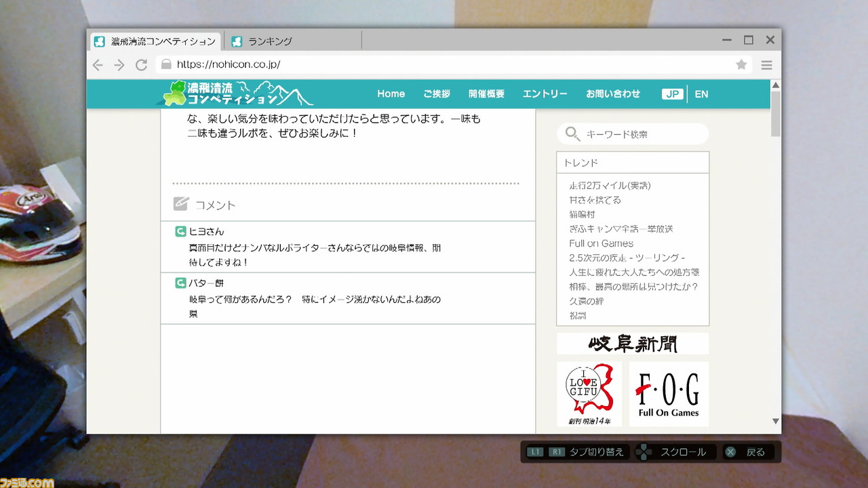Open trend link ぎふキャンプ全話一挙放送

tap(620, 229)
